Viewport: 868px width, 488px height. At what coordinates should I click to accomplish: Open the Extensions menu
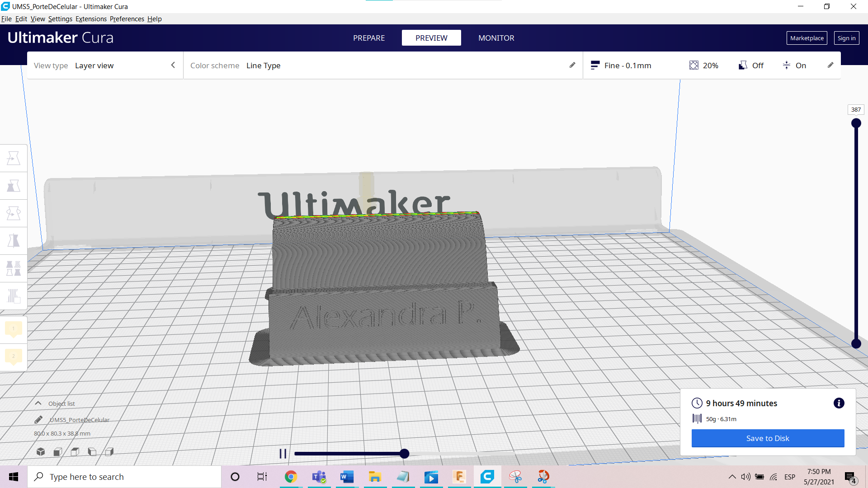(91, 19)
